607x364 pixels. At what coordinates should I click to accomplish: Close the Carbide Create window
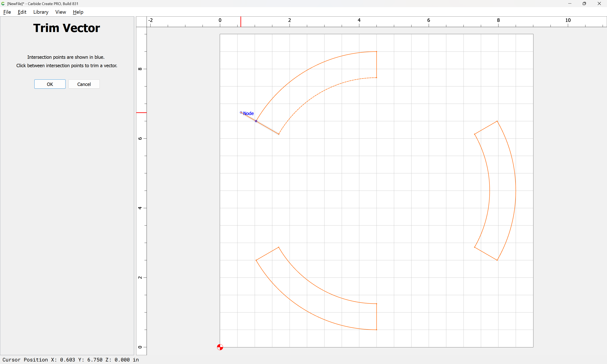(599, 4)
